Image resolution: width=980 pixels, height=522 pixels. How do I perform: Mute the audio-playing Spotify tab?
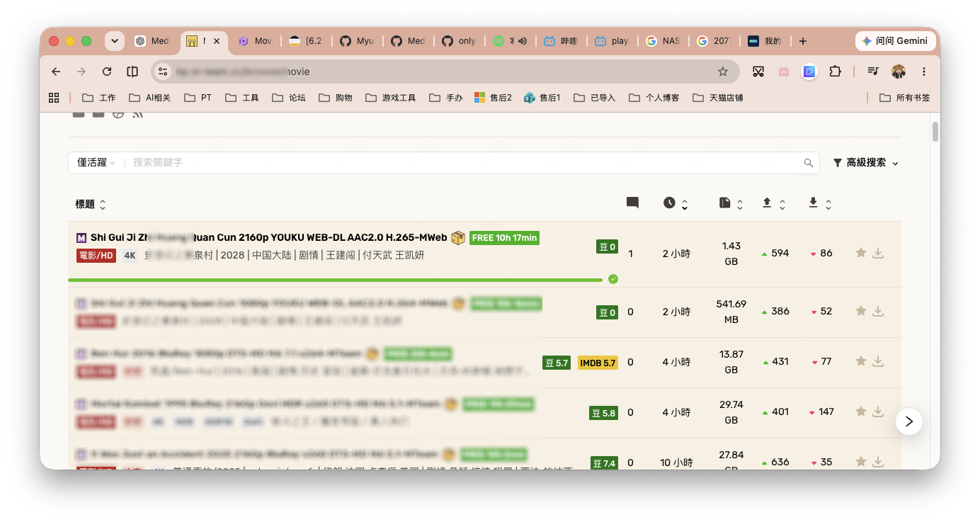tap(523, 41)
